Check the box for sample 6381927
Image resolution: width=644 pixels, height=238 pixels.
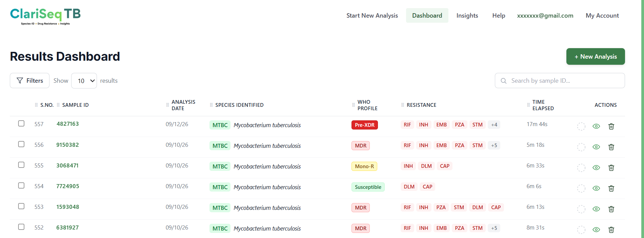pyautogui.click(x=21, y=227)
